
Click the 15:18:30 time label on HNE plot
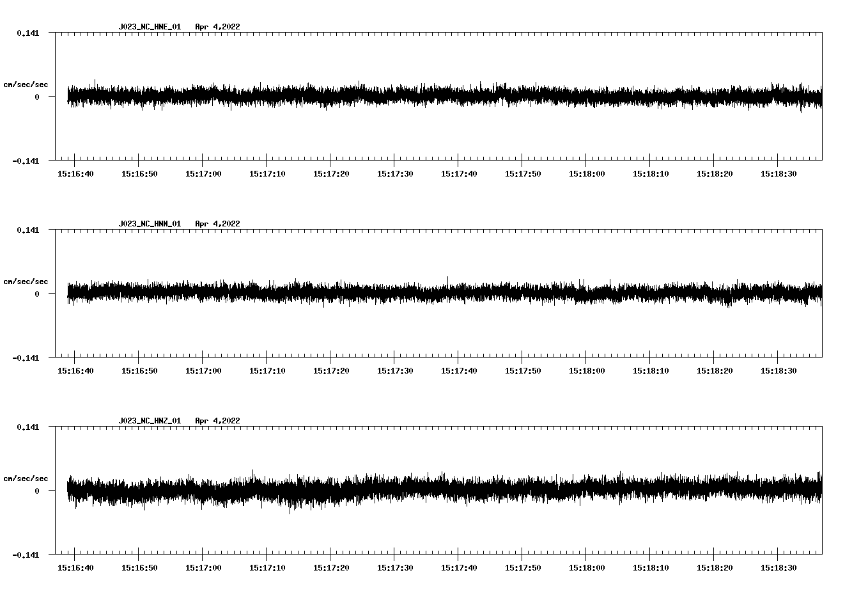point(779,174)
